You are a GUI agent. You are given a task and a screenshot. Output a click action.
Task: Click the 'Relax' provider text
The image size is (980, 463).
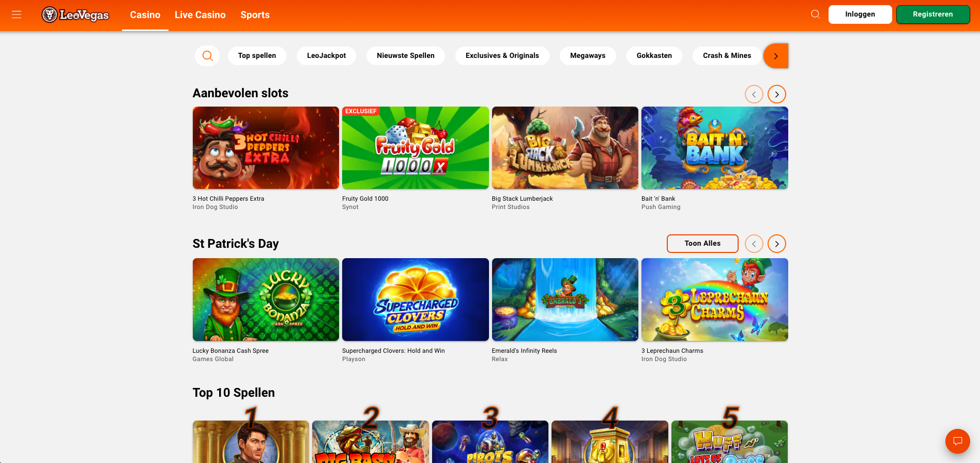click(x=500, y=359)
